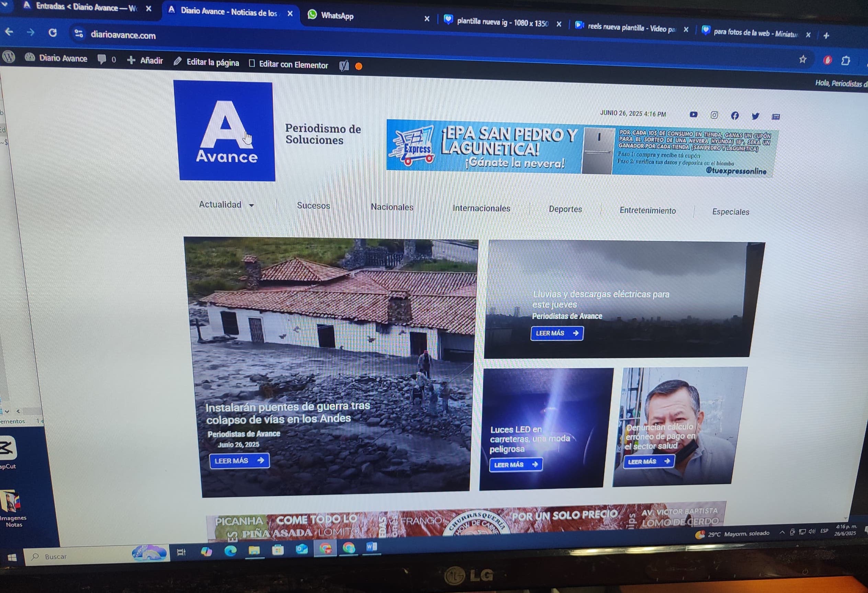
Task: Open the Sucesos section
Action: tap(313, 206)
